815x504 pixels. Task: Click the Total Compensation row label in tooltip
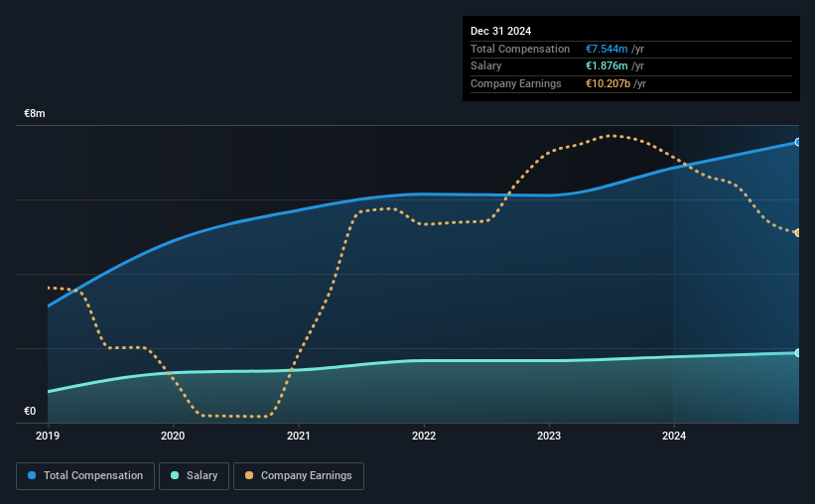pos(520,49)
